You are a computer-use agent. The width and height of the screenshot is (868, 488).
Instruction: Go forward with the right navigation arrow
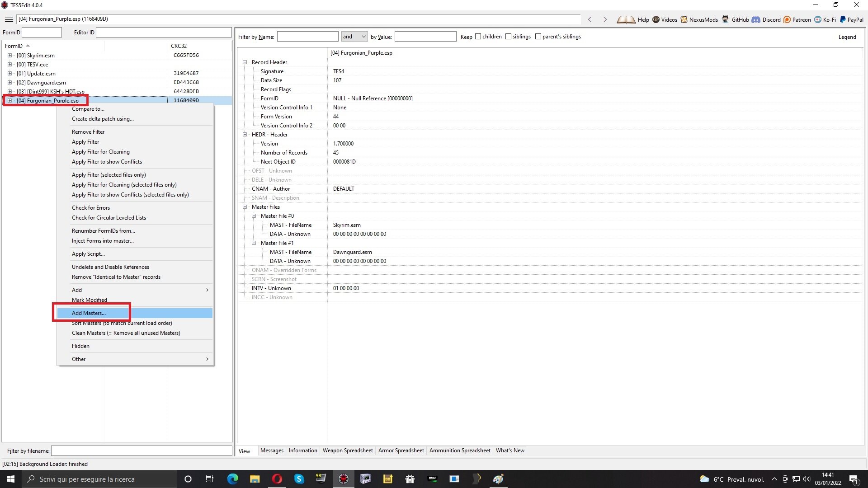click(x=605, y=19)
